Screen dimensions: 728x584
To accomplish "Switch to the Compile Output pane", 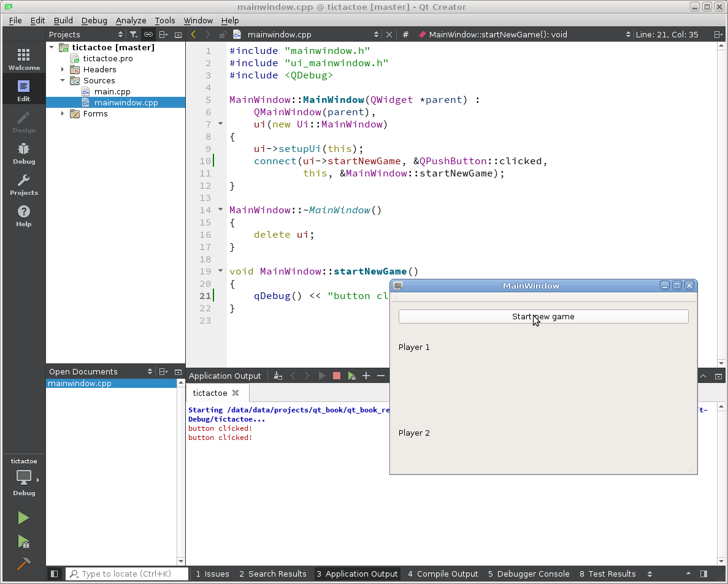I will 443,574.
